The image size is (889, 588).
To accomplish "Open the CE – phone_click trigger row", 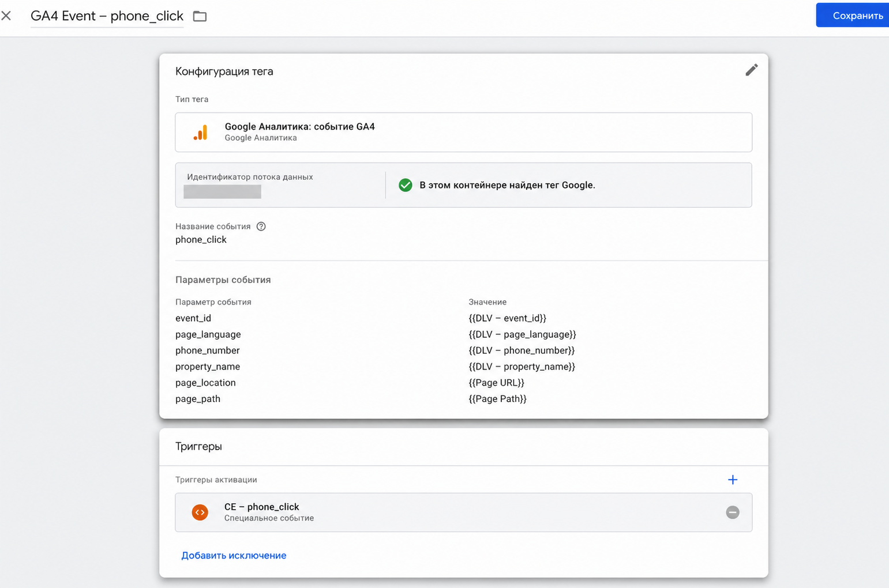I will tap(463, 512).
